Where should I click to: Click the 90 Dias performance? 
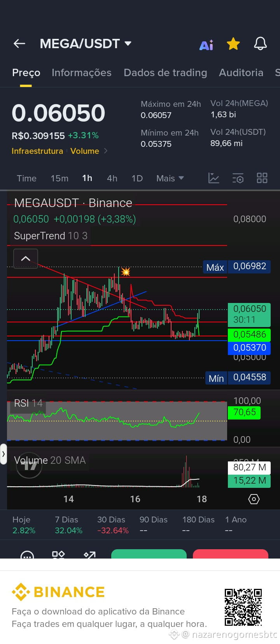pyautogui.click(x=154, y=525)
